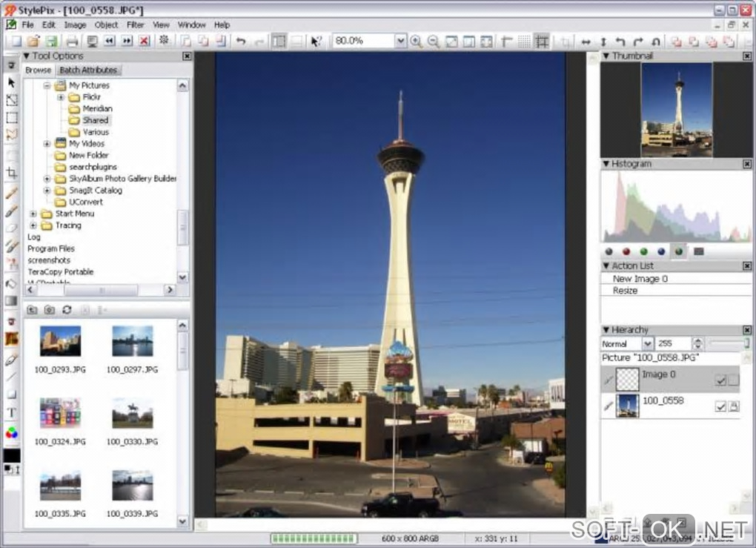
Task: Select the Crop tool in toolbox
Action: coord(12,173)
